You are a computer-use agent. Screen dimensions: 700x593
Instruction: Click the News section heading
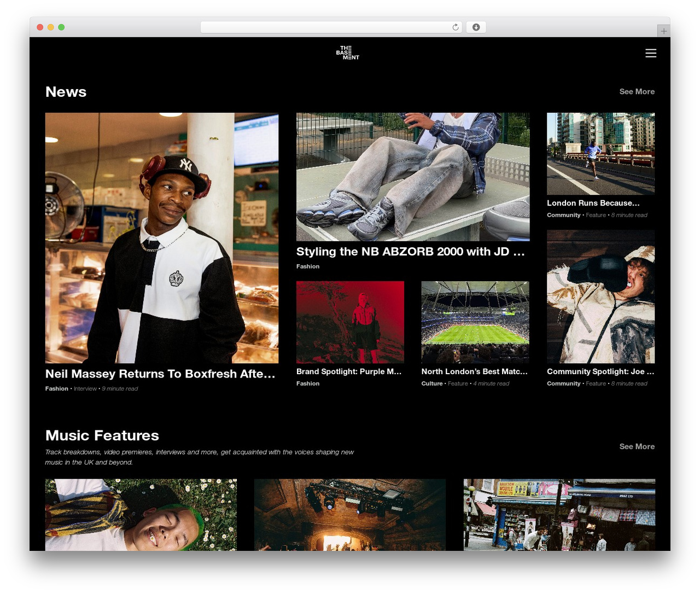[66, 92]
